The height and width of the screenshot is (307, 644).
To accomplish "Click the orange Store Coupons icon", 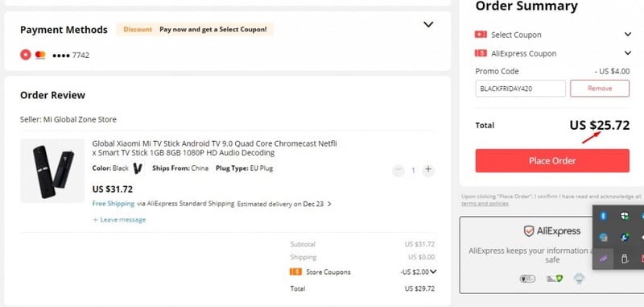I will [295, 272].
